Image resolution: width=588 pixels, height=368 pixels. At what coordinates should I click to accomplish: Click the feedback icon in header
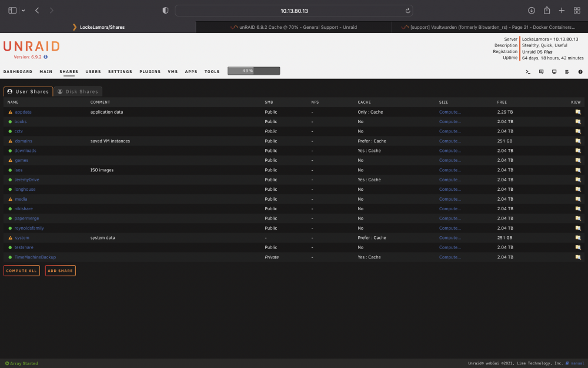pyautogui.click(x=541, y=72)
